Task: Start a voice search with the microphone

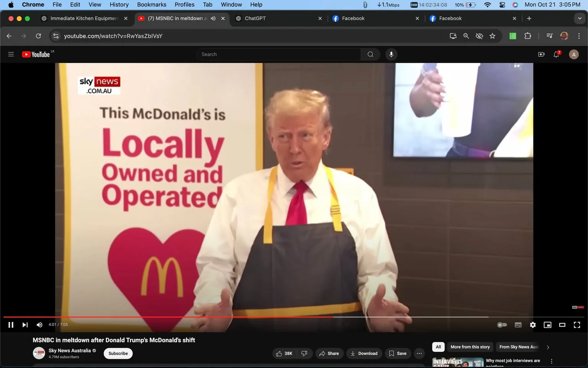Action: [x=391, y=54]
